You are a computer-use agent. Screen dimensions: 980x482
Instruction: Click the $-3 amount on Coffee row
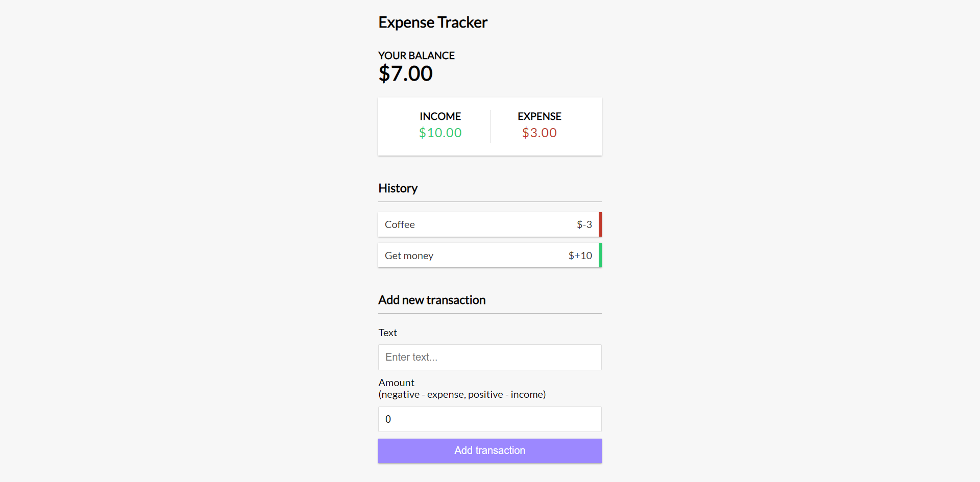(x=584, y=224)
